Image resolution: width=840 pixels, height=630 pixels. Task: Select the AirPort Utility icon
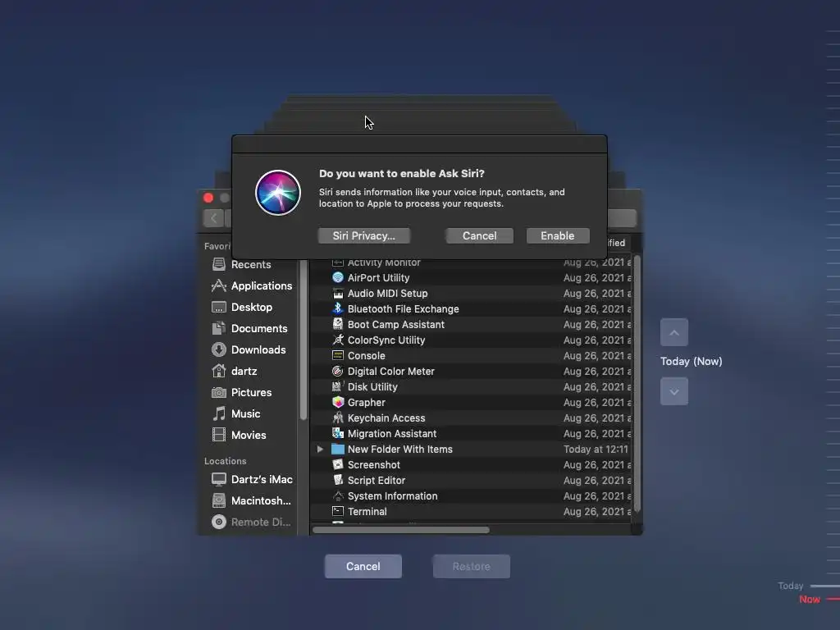pos(337,277)
